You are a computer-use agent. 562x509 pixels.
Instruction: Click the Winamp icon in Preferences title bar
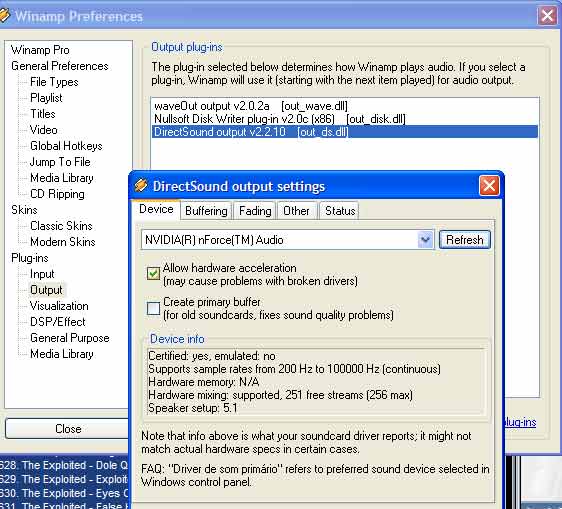tap(4, 15)
